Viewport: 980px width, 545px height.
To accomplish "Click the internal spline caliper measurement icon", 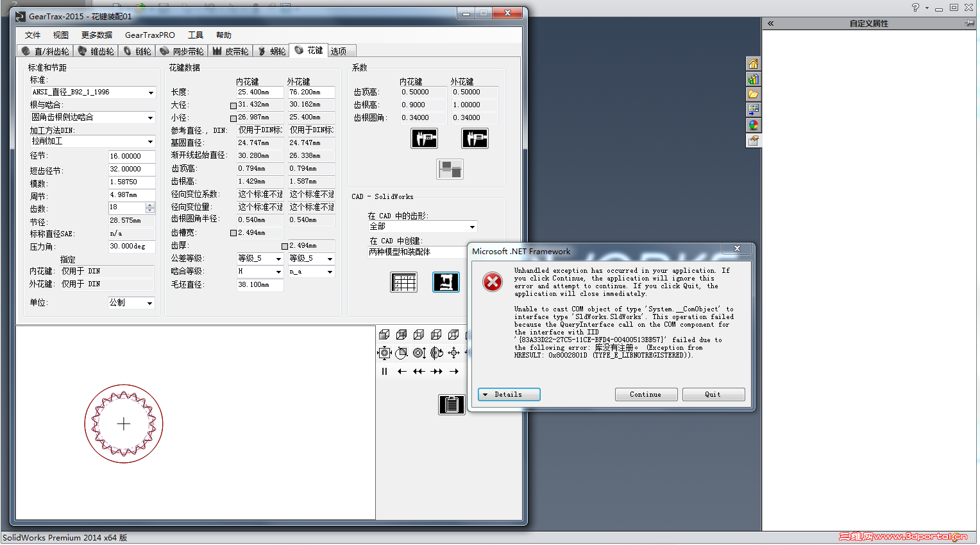I will pyautogui.click(x=424, y=138).
